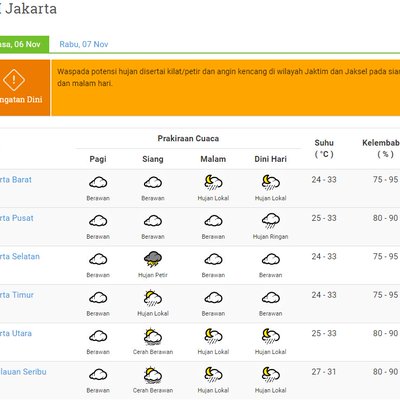Click Jakarta Utara Pagi cloudy icon

pyautogui.click(x=98, y=336)
